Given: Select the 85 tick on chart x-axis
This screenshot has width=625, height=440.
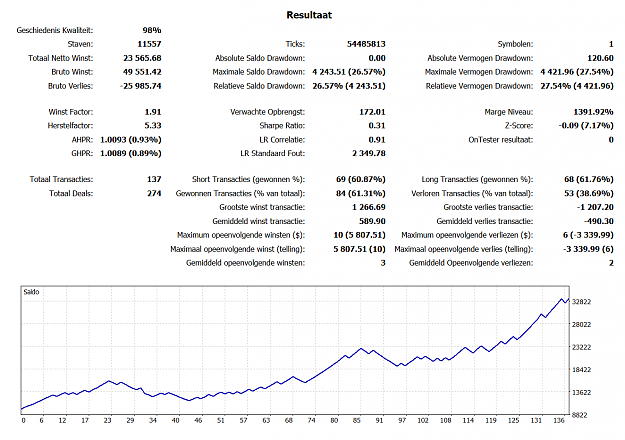Looking at the screenshot, I should pos(357,420).
